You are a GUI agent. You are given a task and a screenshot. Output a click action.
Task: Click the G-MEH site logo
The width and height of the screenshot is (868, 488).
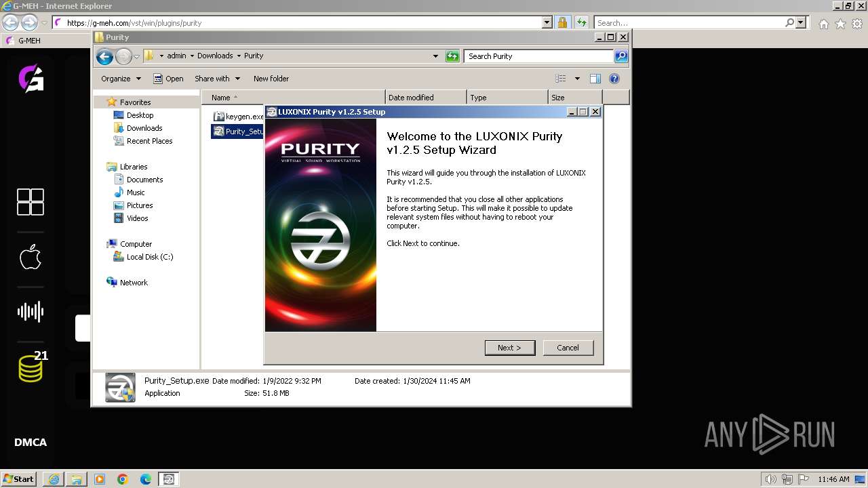click(31, 79)
